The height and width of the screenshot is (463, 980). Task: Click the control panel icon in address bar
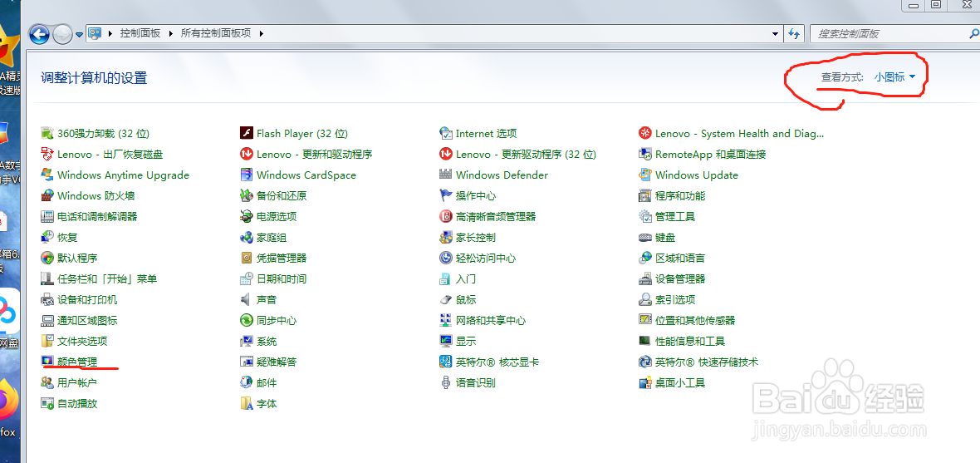[95, 33]
